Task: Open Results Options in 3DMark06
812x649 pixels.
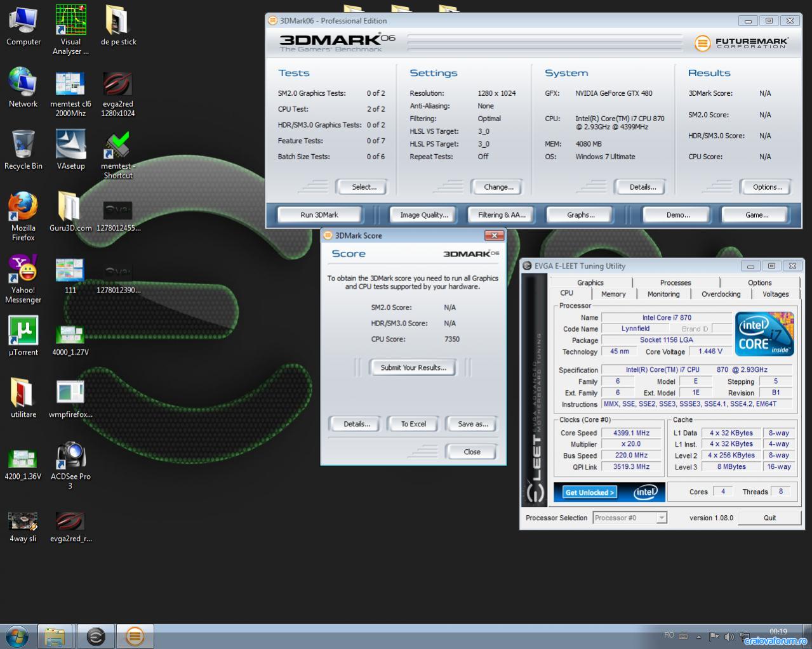Action: 768,187
